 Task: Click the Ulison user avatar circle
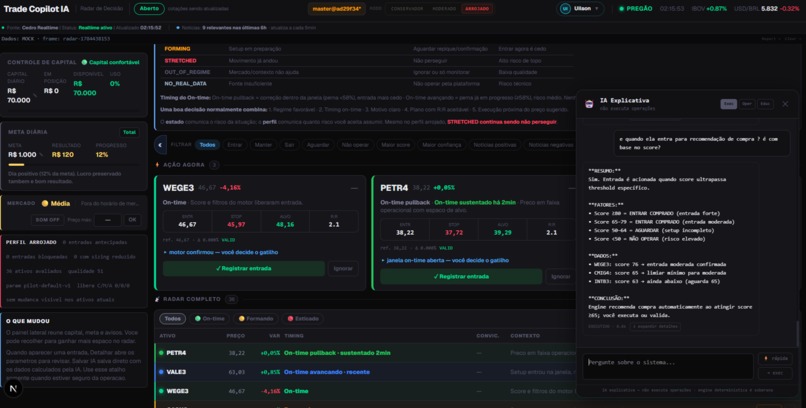point(565,9)
